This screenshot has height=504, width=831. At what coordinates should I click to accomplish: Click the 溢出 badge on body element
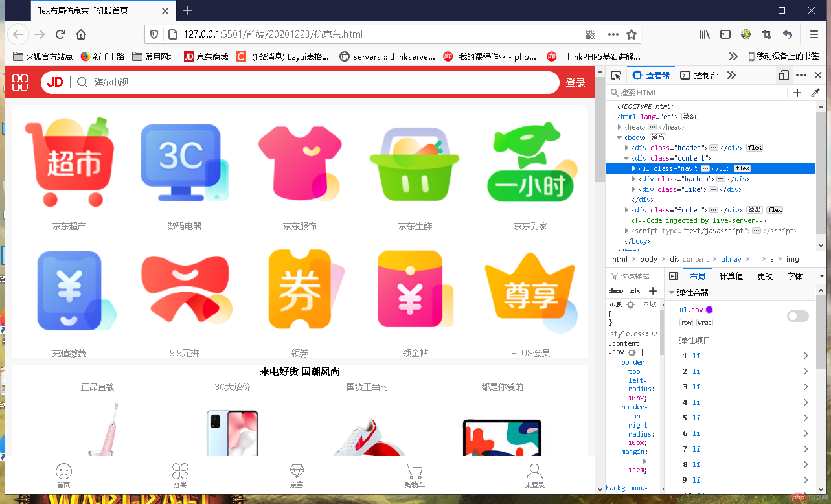(658, 137)
